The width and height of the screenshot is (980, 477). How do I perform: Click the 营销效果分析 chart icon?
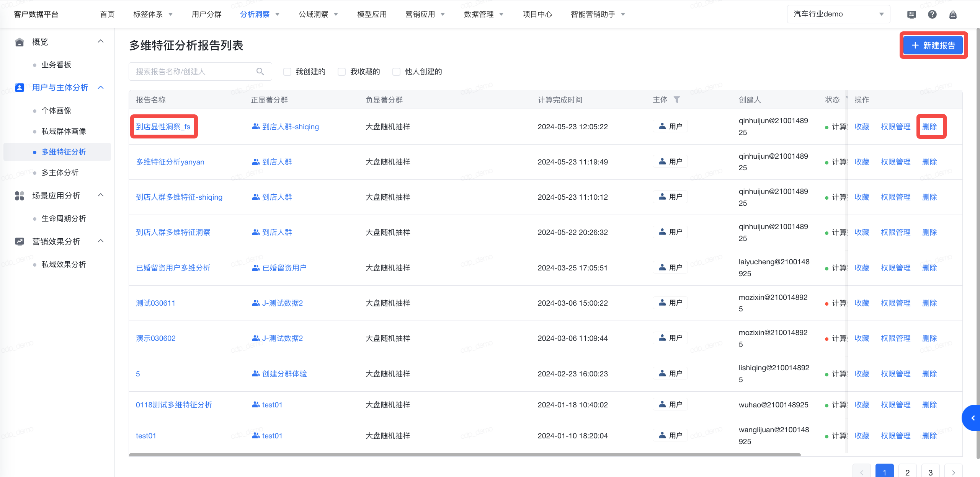pyautogui.click(x=20, y=241)
